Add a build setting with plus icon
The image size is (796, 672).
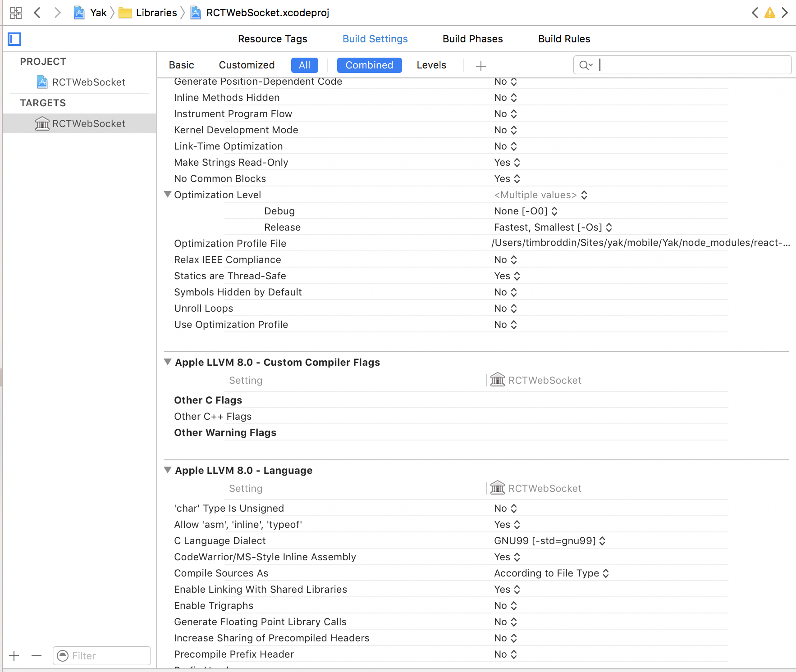click(481, 66)
